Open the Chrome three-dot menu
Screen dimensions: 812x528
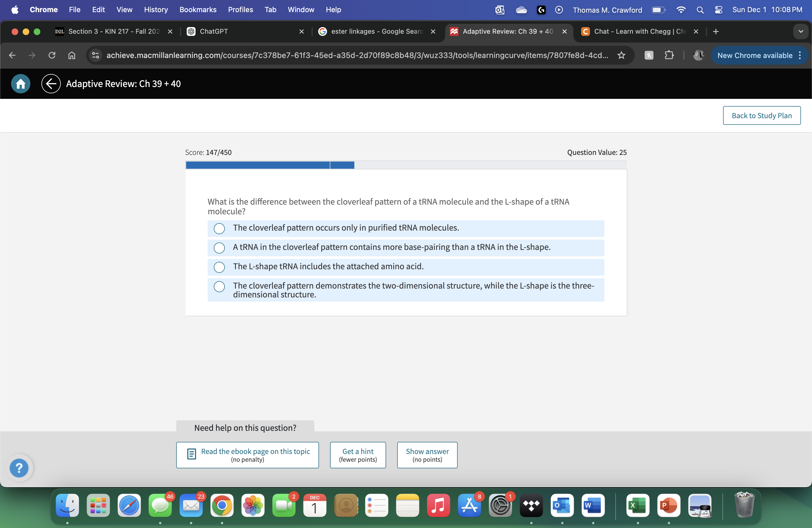pos(800,55)
